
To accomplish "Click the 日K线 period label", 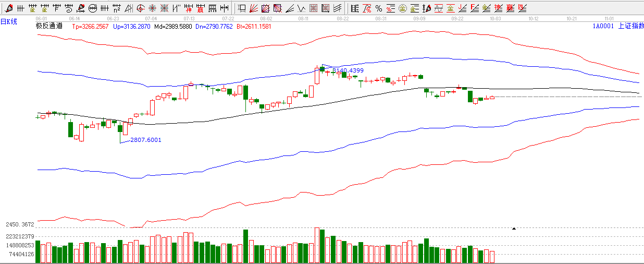I will (9, 21).
